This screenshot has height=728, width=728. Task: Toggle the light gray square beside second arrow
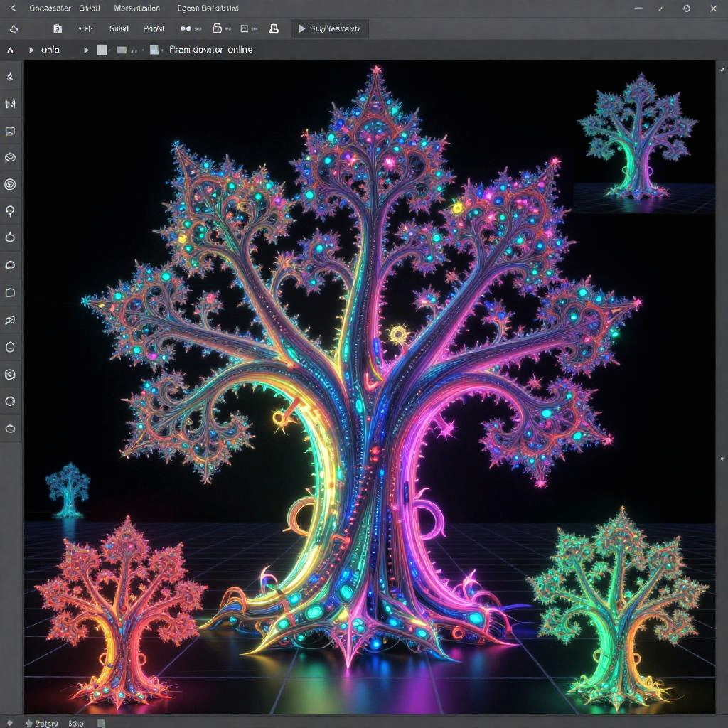coord(102,50)
